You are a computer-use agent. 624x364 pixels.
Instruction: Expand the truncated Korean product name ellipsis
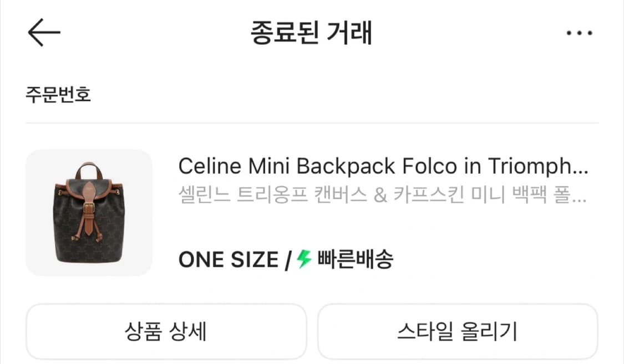coord(578,196)
